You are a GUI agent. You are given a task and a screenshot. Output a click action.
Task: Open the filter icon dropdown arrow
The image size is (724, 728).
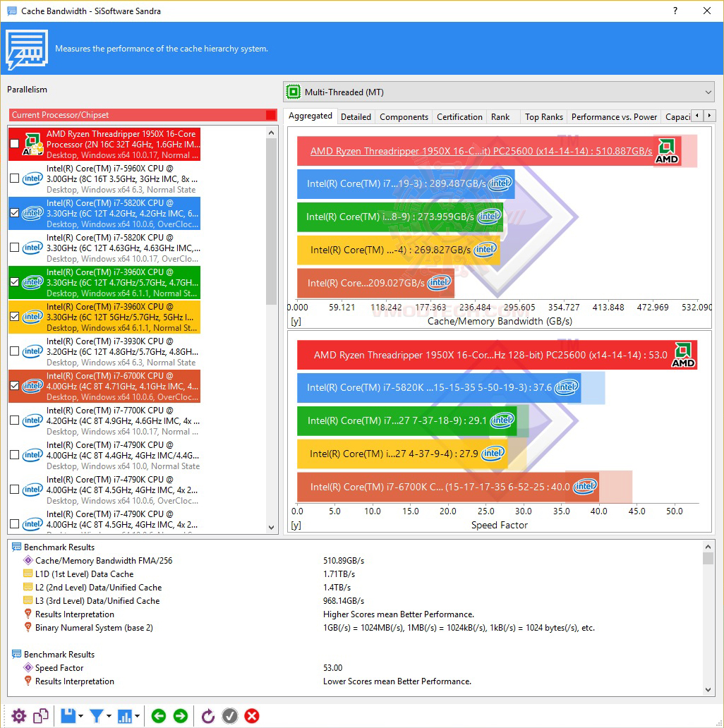click(x=109, y=716)
